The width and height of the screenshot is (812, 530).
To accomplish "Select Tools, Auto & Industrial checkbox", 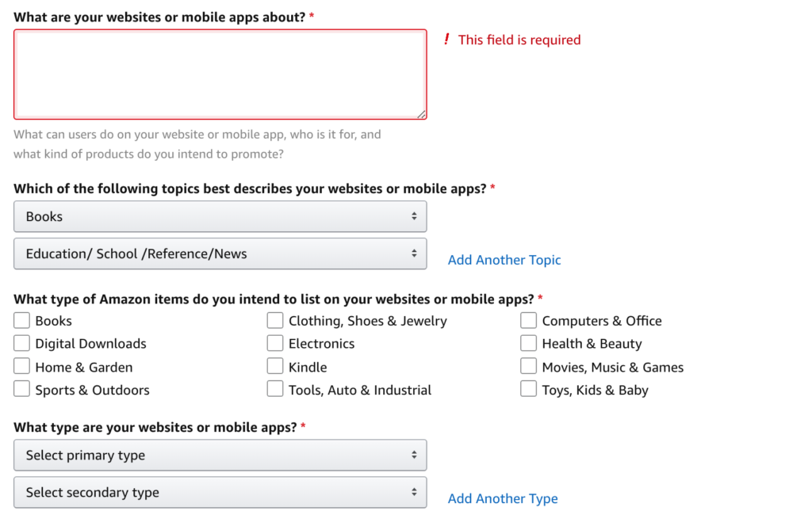I will (275, 390).
